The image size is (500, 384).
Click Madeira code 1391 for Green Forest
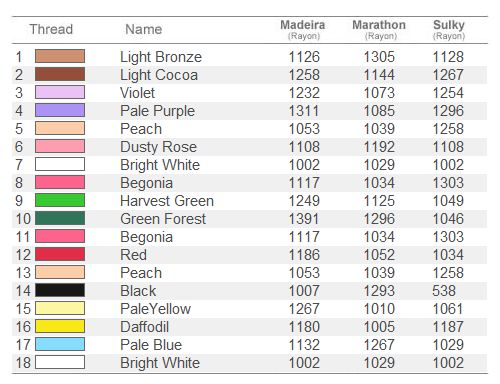coord(304,219)
